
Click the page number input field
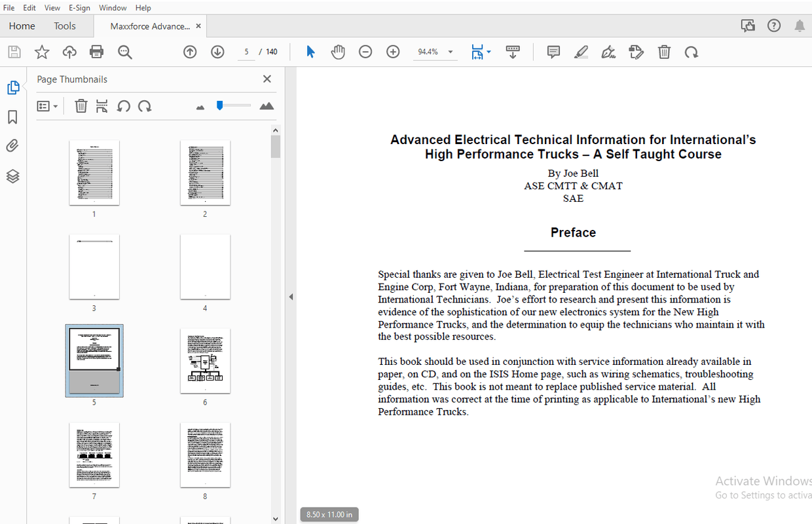246,52
